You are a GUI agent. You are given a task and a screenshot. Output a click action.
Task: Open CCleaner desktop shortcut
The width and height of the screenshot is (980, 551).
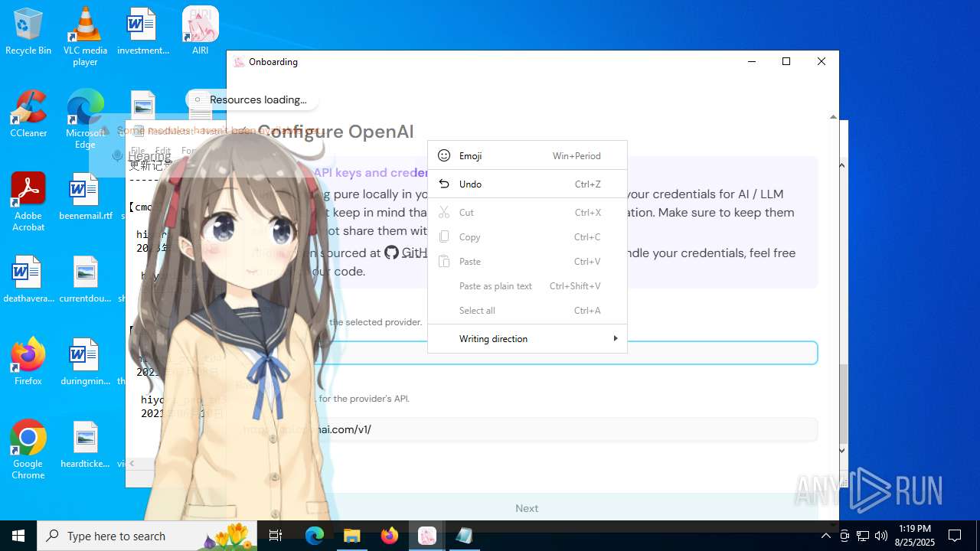pyautogui.click(x=28, y=114)
